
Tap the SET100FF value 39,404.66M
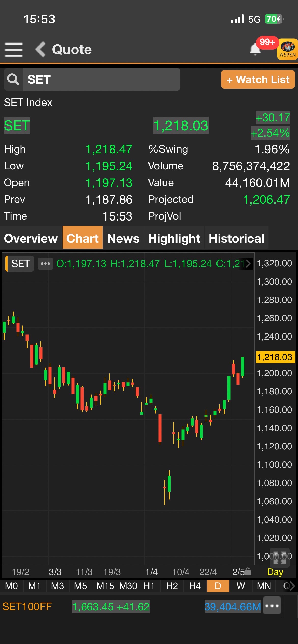[233, 607]
